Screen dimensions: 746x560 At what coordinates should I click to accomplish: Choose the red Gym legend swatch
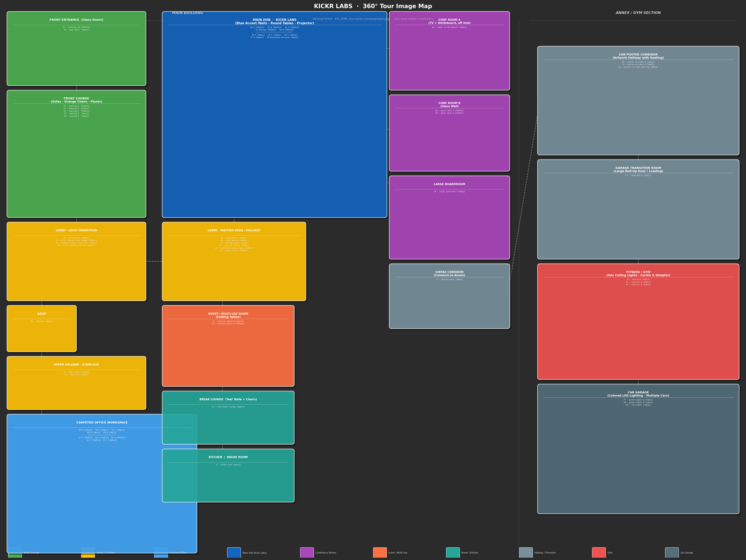599,553
